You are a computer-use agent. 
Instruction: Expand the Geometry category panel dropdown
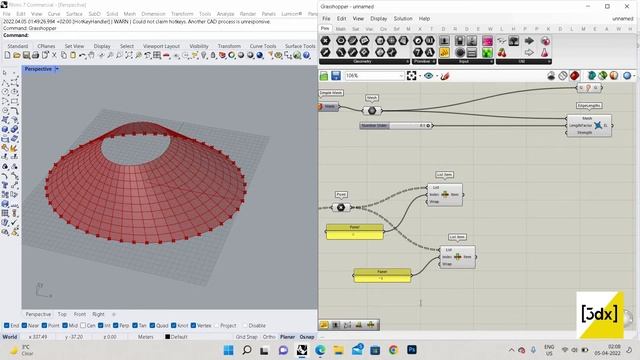coord(407,62)
